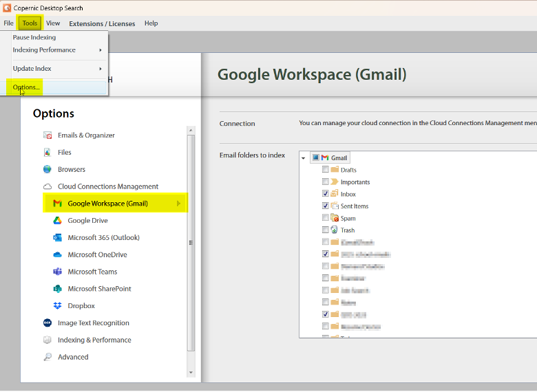The image size is (537, 392).
Task: Collapse the Gmail folder tree
Action: tap(303, 158)
